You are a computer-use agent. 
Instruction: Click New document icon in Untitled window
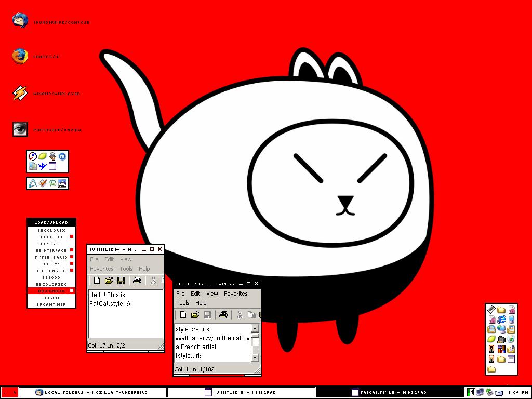(x=97, y=281)
